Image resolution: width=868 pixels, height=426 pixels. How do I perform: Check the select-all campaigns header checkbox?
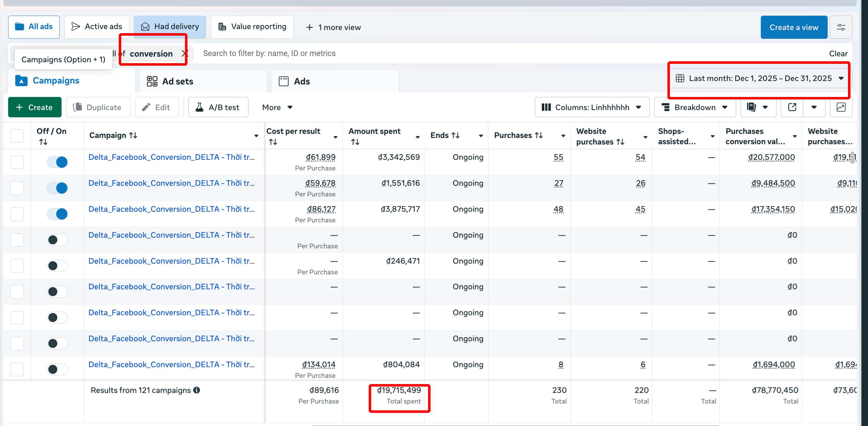coord(17,136)
